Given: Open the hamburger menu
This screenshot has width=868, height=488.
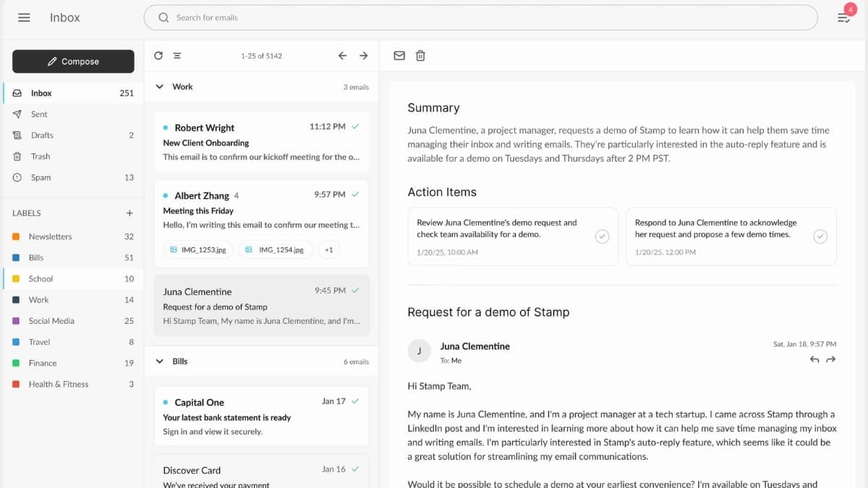Looking at the screenshot, I should (24, 17).
